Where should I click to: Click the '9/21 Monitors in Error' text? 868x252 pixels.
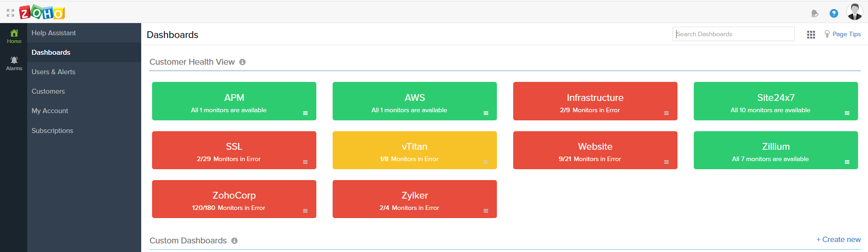pyautogui.click(x=590, y=159)
